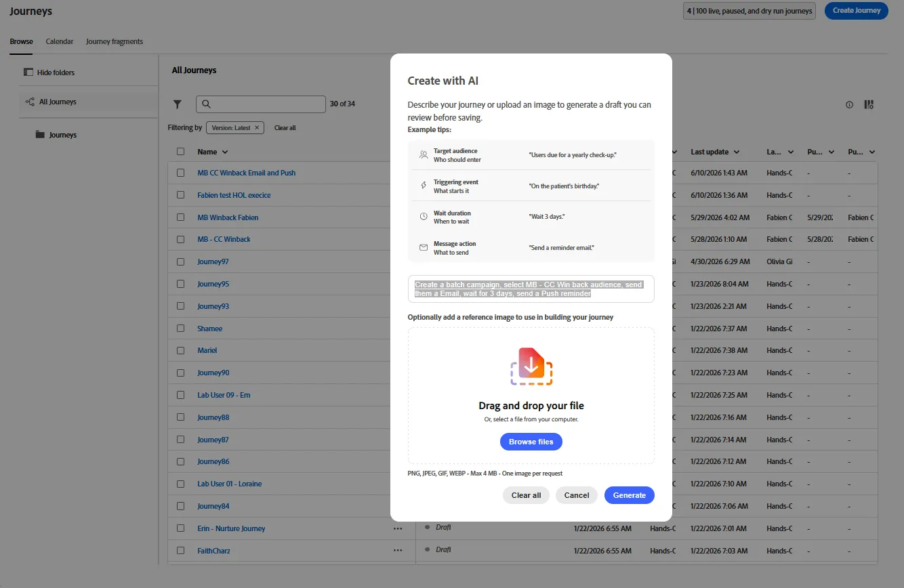Click the journeys search input field
904x588 pixels.
(261, 104)
